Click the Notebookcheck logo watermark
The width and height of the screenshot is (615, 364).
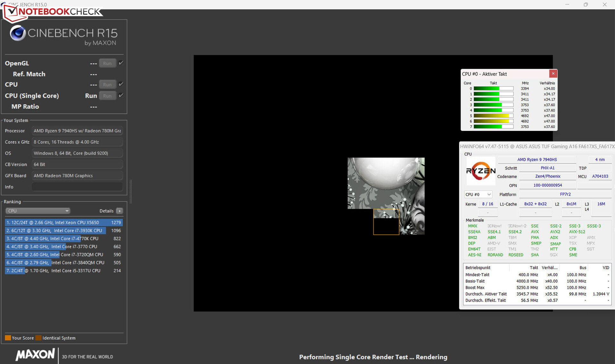53,12
